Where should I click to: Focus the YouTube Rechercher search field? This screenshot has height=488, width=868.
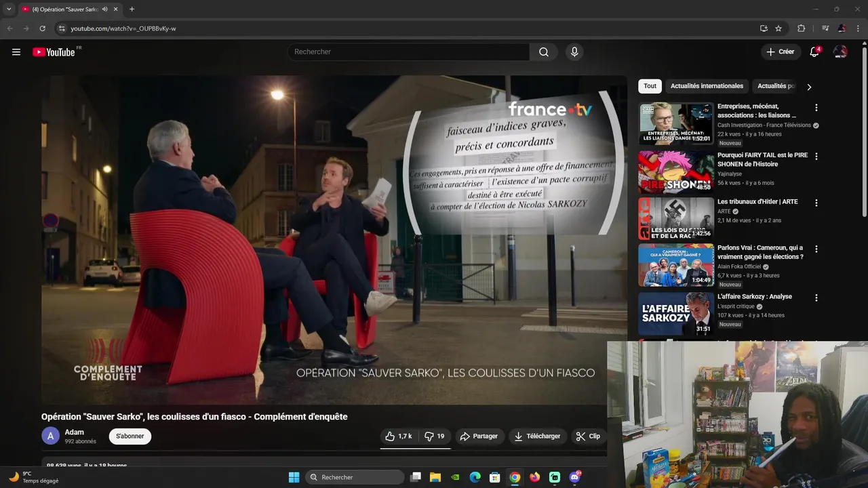tap(408, 52)
